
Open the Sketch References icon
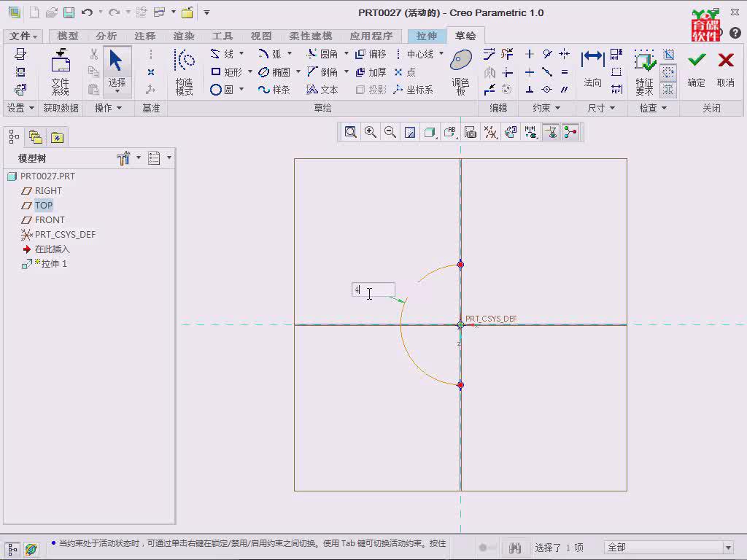pyautogui.click(x=20, y=72)
